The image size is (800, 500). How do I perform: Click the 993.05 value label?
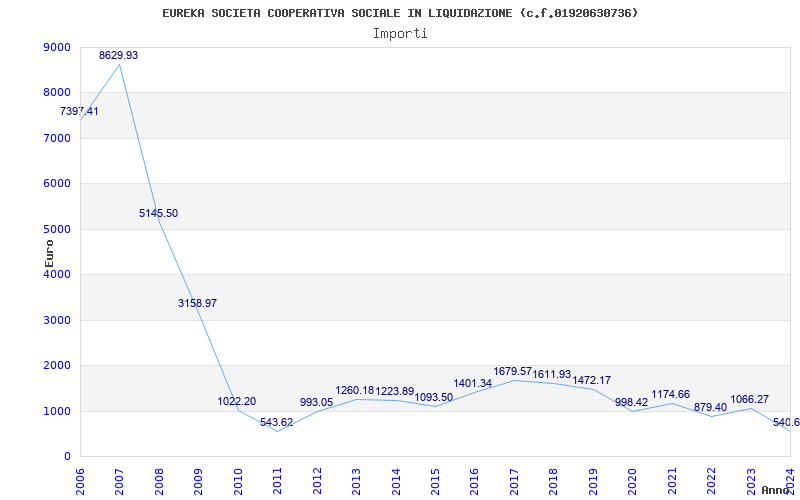click(316, 402)
